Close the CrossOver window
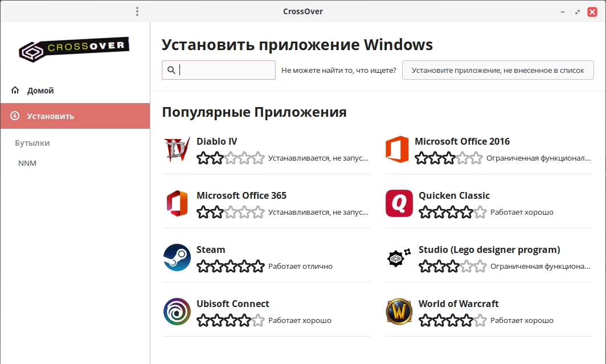 [x=592, y=11]
